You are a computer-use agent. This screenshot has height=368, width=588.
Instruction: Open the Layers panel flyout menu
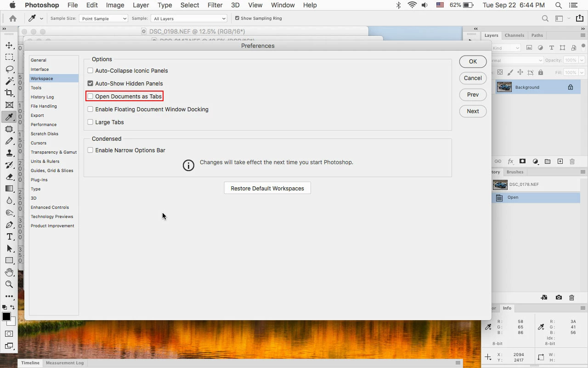coord(582,35)
